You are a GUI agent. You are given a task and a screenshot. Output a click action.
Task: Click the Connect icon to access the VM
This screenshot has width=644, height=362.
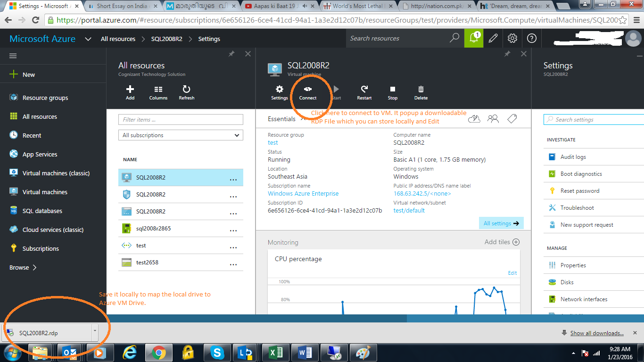(307, 92)
